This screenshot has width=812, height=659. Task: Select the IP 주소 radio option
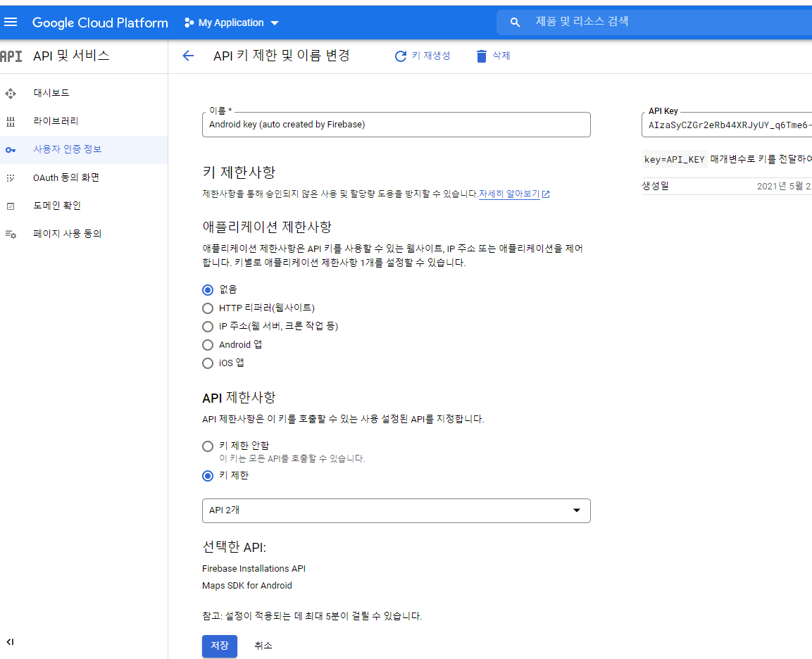click(208, 327)
